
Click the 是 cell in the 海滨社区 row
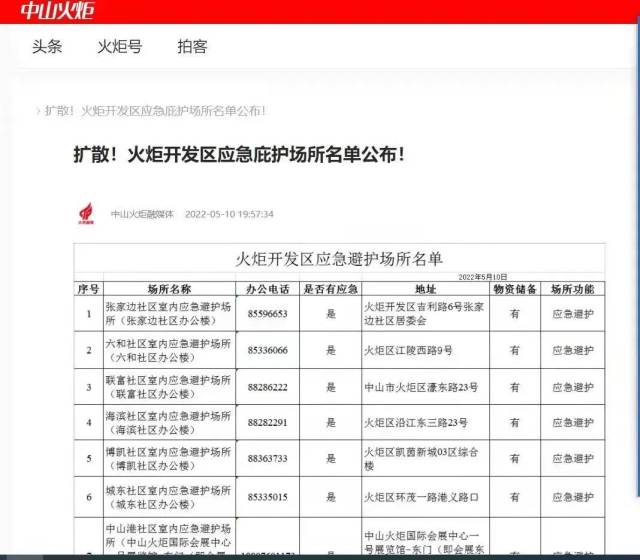(x=331, y=422)
